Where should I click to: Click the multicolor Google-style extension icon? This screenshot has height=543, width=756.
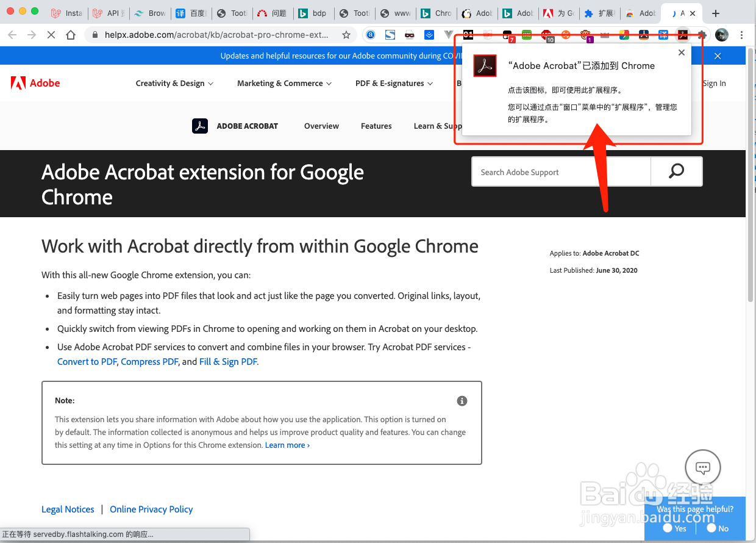pyautogui.click(x=624, y=35)
